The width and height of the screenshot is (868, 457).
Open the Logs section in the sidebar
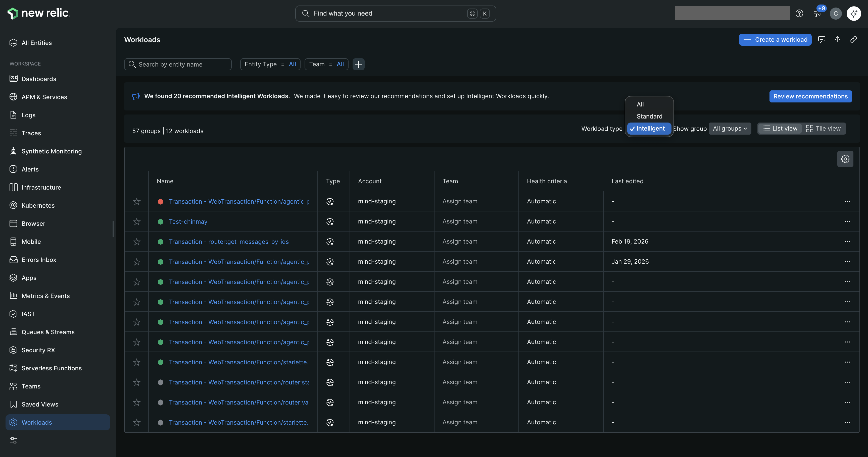(29, 115)
